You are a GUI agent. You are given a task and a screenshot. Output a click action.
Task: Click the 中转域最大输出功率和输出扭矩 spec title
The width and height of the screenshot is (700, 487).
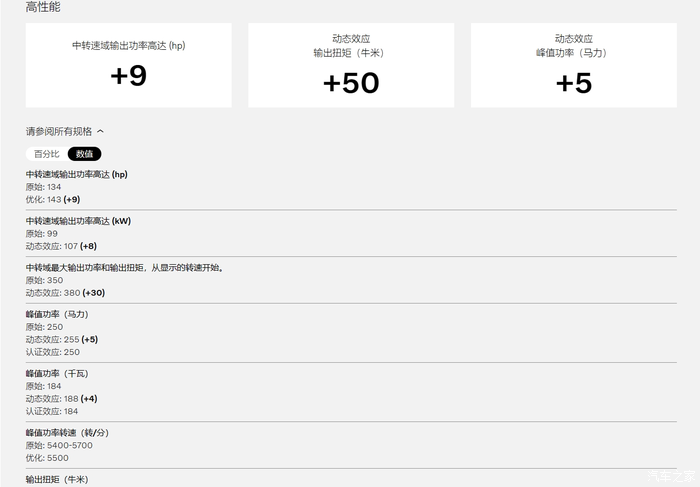click(x=125, y=268)
